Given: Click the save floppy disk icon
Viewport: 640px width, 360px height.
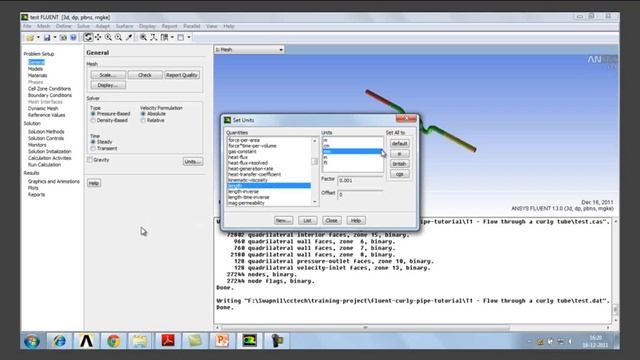Looking at the screenshot, I should click(x=47, y=38).
